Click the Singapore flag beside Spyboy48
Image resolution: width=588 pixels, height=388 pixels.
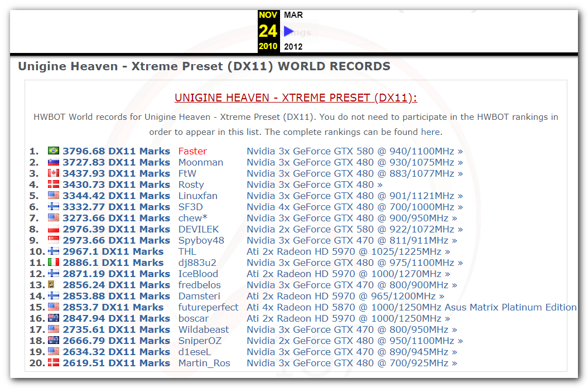tap(53, 240)
